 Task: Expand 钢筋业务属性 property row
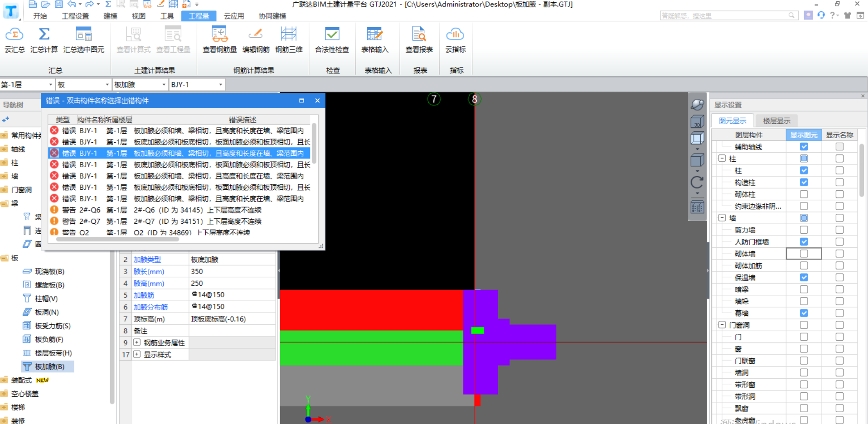point(137,342)
